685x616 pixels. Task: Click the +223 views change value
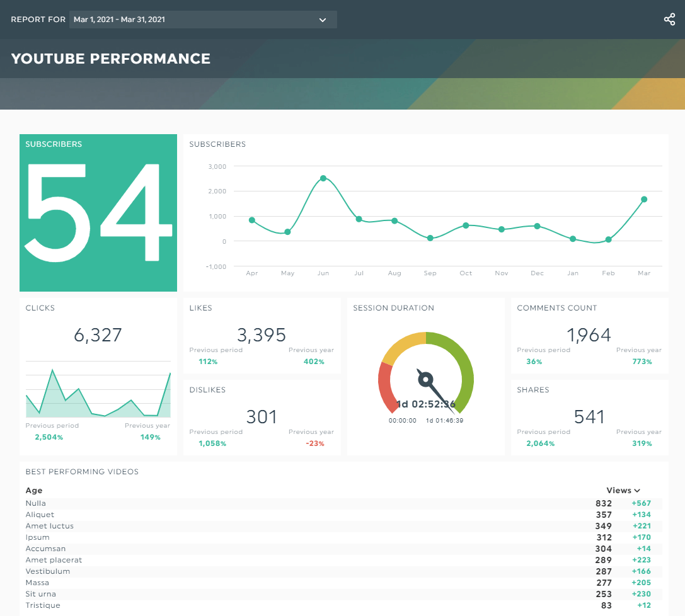coord(642,560)
